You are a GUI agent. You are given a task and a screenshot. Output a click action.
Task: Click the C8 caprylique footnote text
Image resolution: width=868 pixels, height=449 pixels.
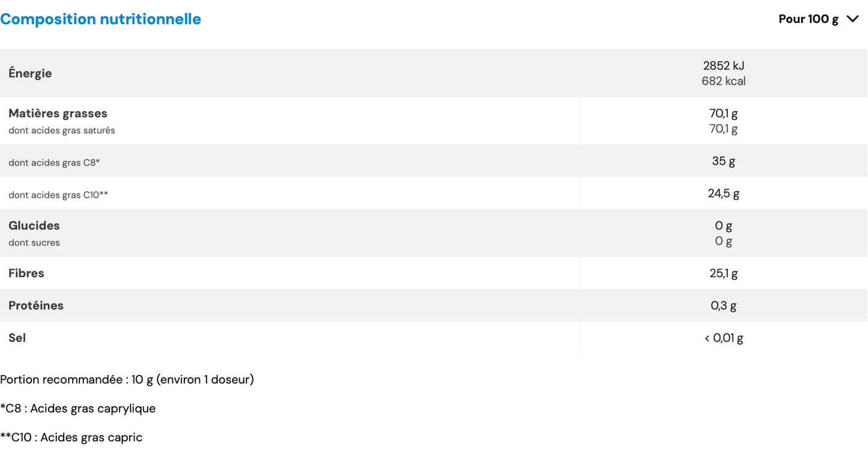(78, 409)
